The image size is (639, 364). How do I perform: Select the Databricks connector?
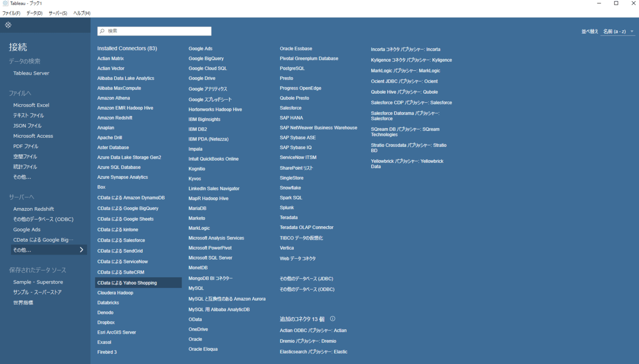108,302
